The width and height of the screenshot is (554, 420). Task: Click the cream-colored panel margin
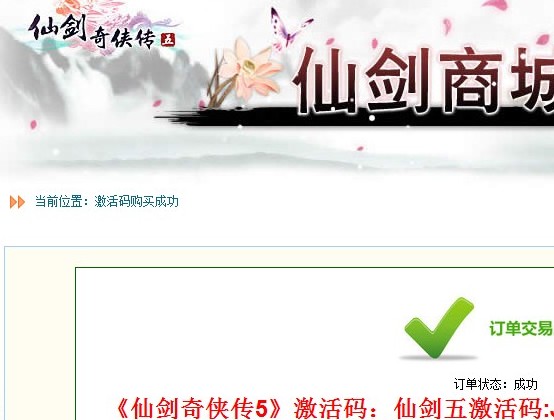point(40,336)
